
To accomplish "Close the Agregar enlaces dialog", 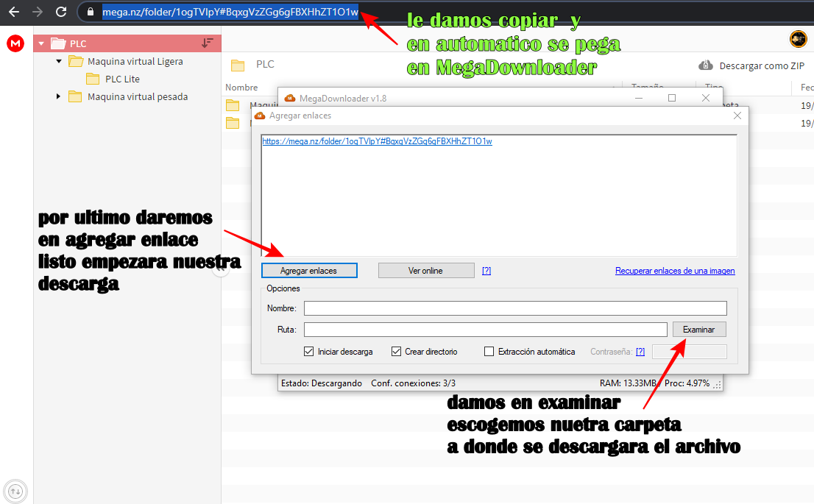I will coord(737,116).
